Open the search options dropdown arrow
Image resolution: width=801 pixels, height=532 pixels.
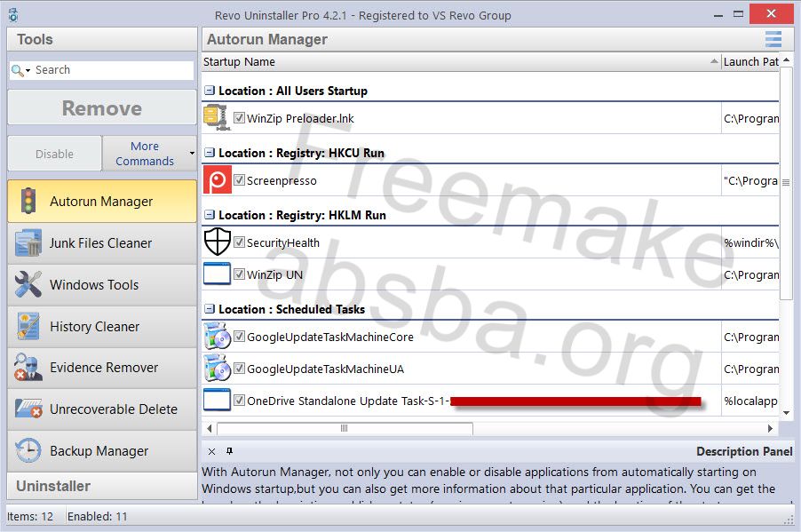tap(28, 70)
